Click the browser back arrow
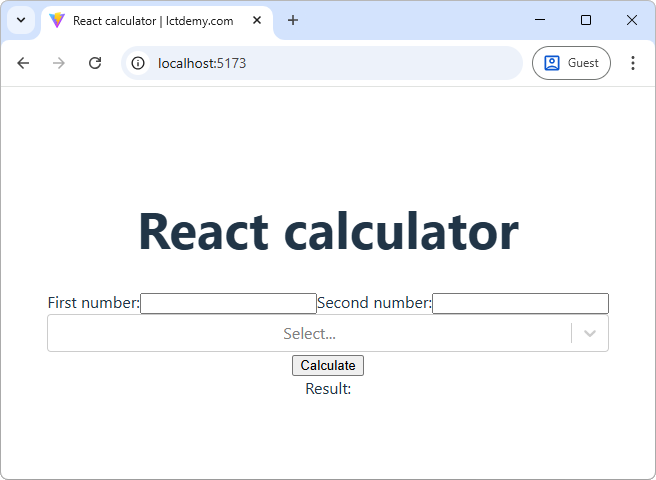Viewport: 656px width, 480px height. (x=23, y=63)
